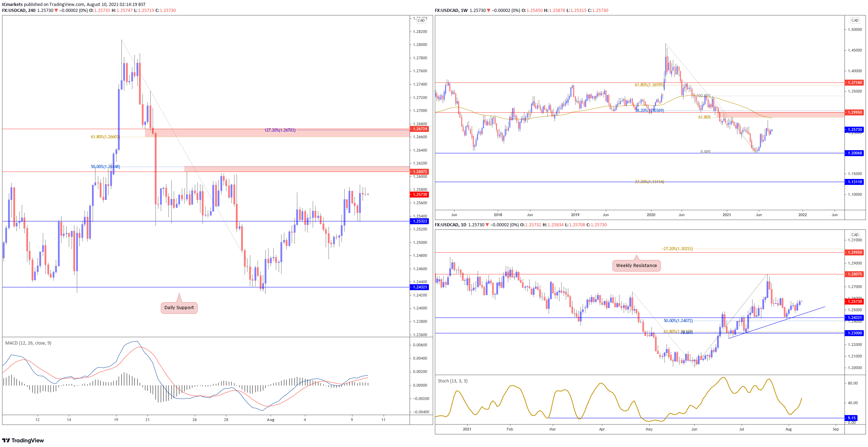Select the 1.37160 price label on weekly chart
The image size is (868, 447).
[854, 82]
